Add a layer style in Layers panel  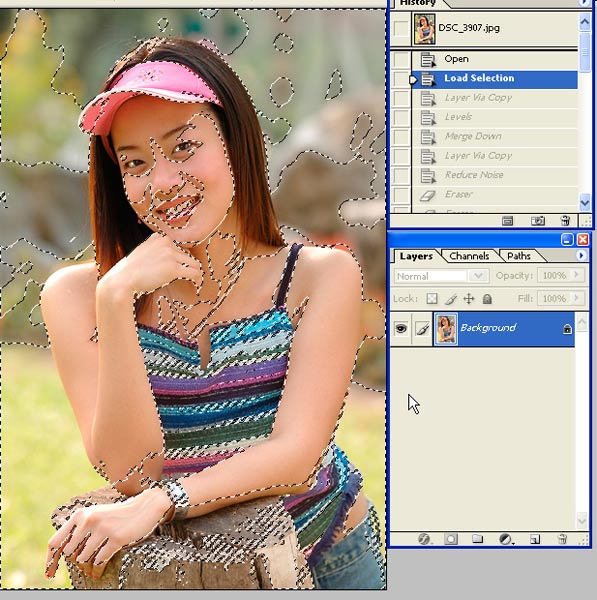(x=424, y=539)
